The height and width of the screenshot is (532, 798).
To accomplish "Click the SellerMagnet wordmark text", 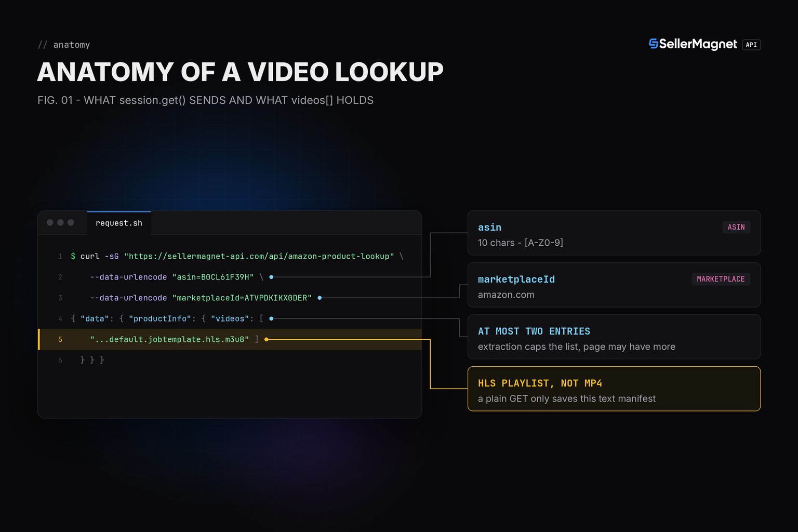I will pyautogui.click(x=698, y=44).
